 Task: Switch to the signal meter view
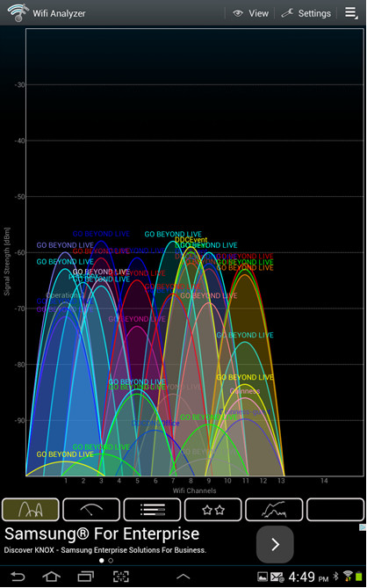91,509
